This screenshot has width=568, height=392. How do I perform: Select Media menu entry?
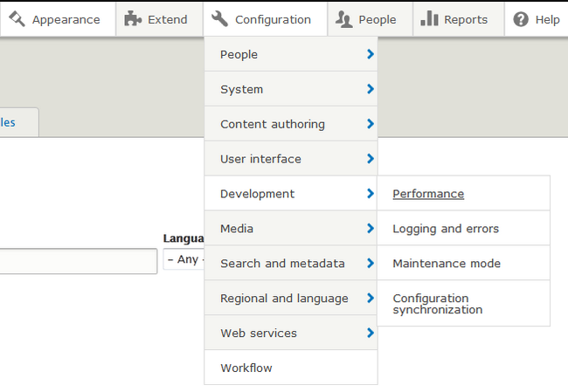click(291, 229)
